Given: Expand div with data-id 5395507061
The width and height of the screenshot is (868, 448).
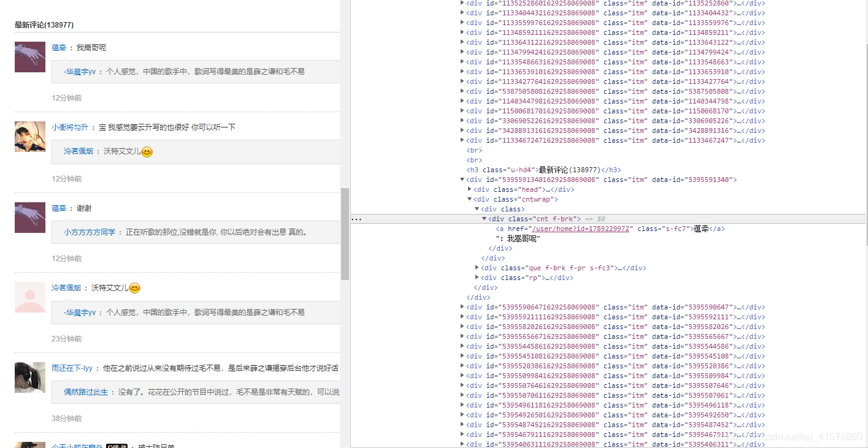Looking at the screenshot, I should coord(463,395).
